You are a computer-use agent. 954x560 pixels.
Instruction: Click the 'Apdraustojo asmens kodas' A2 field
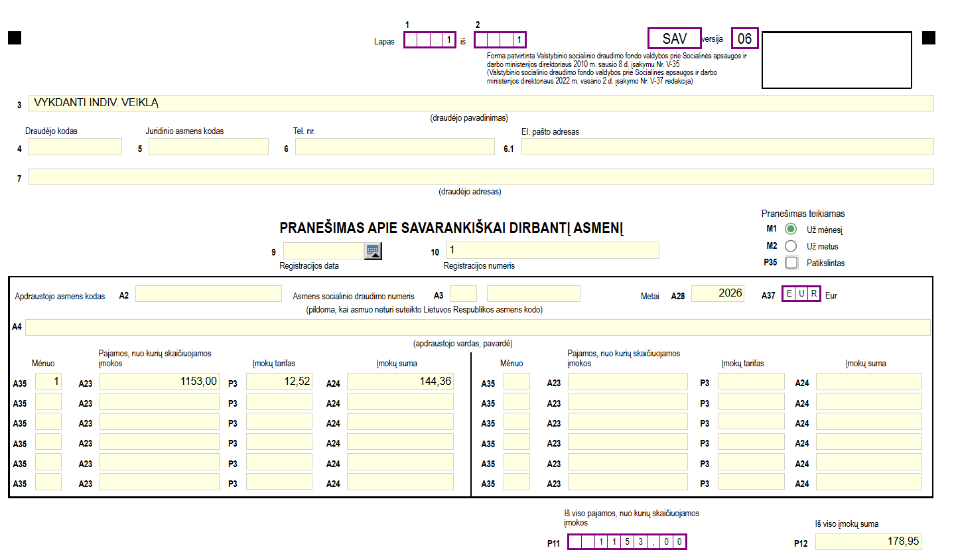[208, 294]
